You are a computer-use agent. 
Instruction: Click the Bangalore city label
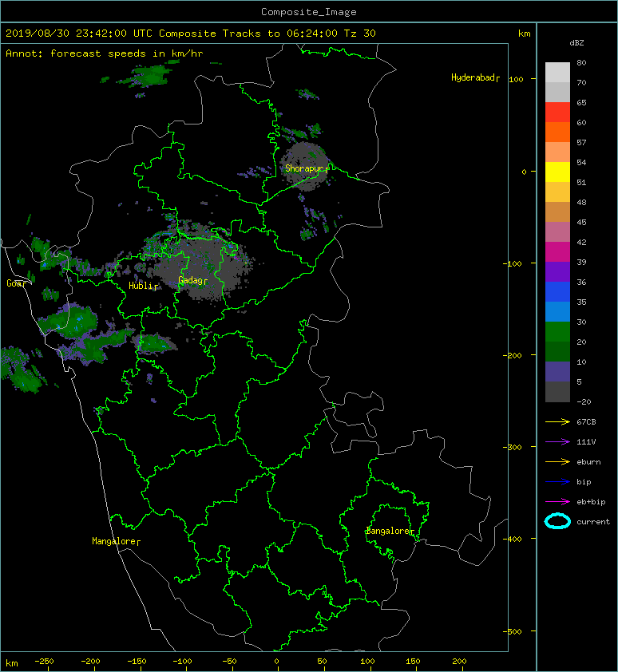[x=390, y=531]
